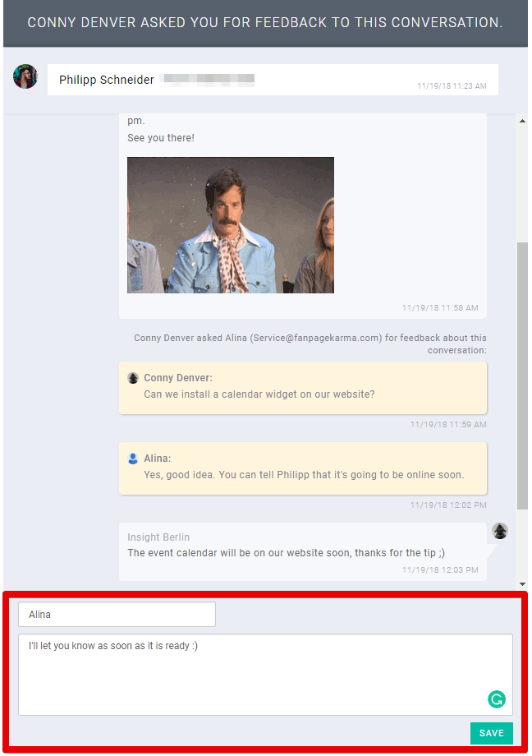Select the Philipp Schneider name header

coord(107,81)
